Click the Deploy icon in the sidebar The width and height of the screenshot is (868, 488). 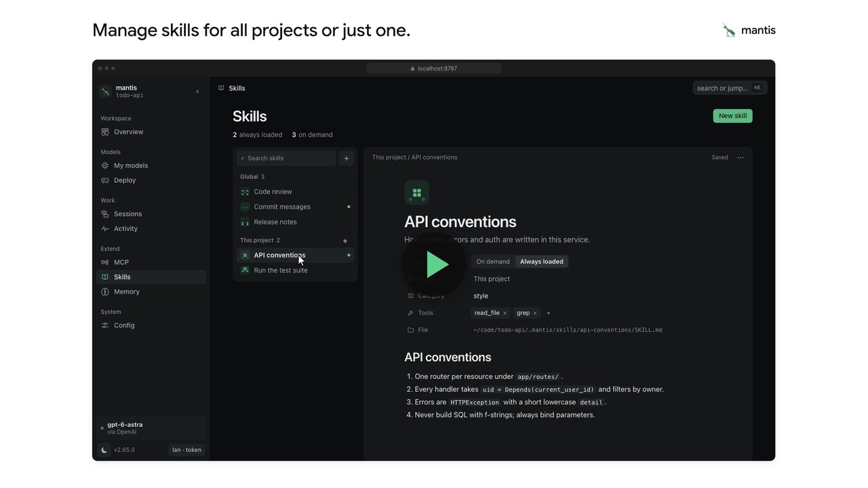point(105,180)
